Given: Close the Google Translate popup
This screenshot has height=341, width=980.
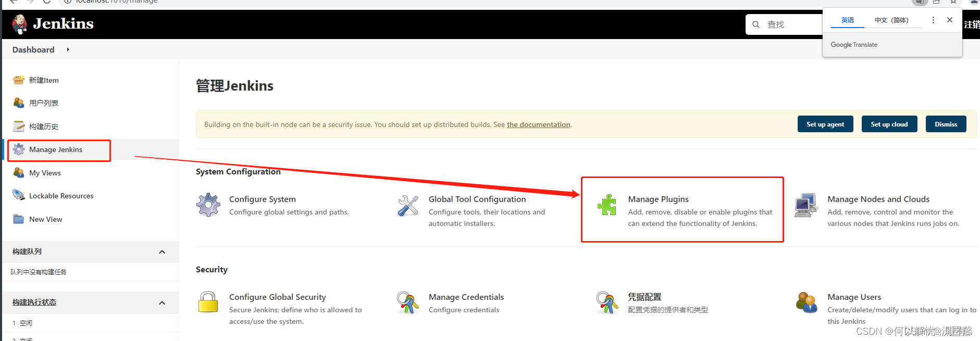Looking at the screenshot, I should click(x=950, y=20).
